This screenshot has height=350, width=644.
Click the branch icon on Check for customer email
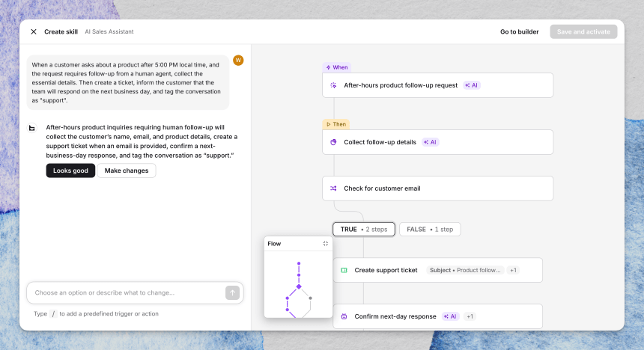click(333, 188)
